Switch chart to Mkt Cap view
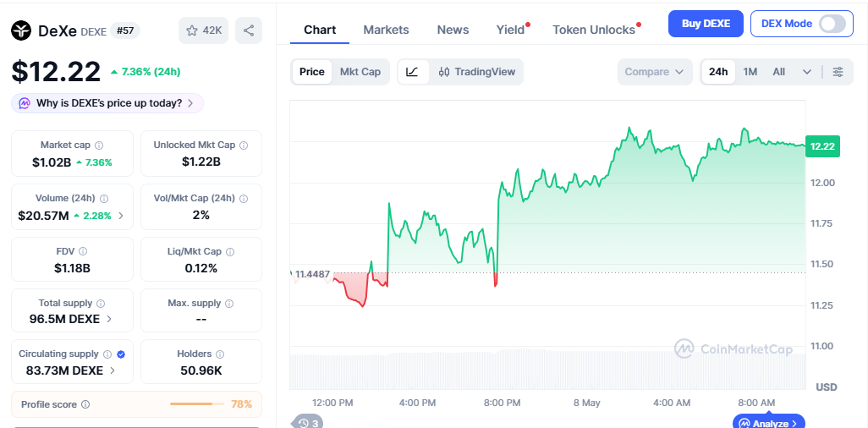The height and width of the screenshot is (428, 868). point(360,72)
